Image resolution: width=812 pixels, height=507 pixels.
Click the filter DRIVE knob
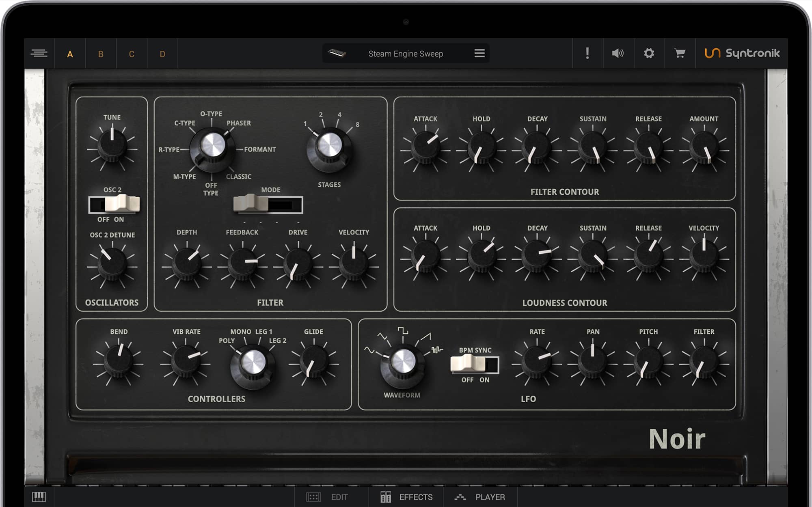[298, 265]
